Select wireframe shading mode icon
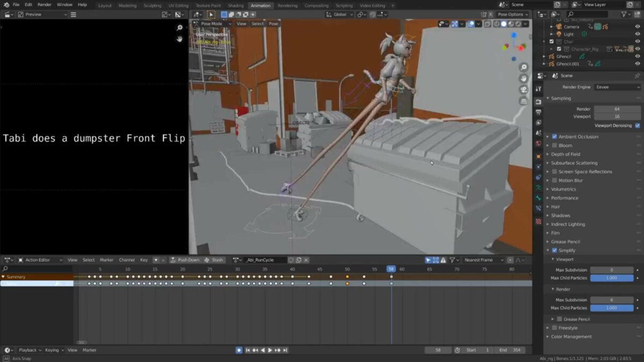 pos(497,24)
